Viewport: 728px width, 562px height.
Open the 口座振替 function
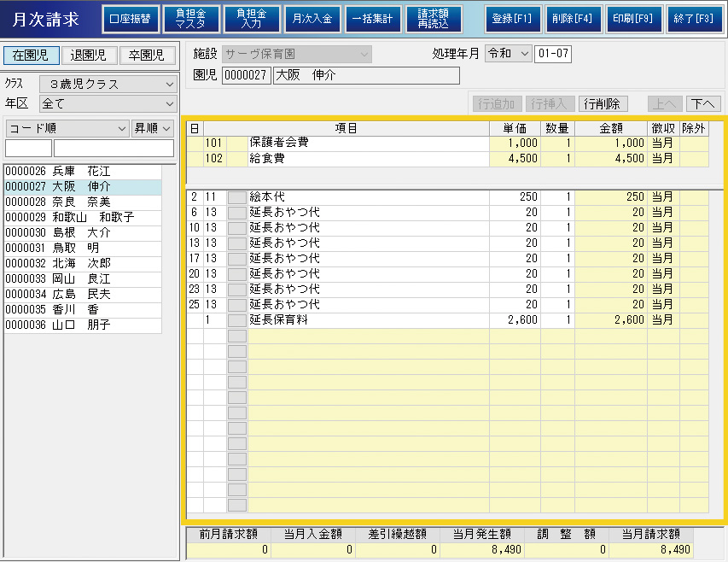(131, 19)
